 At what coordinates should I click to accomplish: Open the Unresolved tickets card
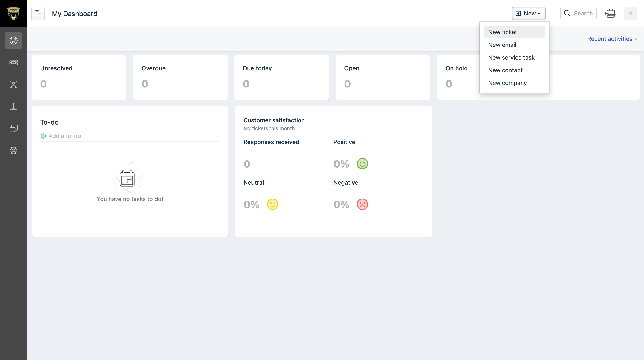pos(79,78)
